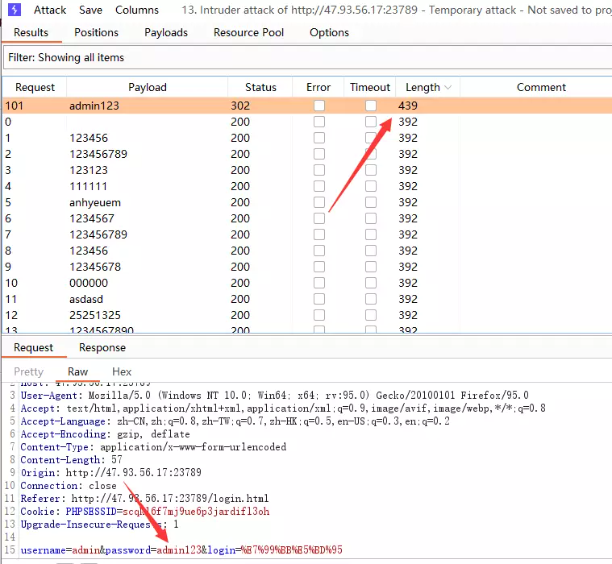The image size is (612, 564).
Task: Open the Save menu
Action: tap(91, 10)
